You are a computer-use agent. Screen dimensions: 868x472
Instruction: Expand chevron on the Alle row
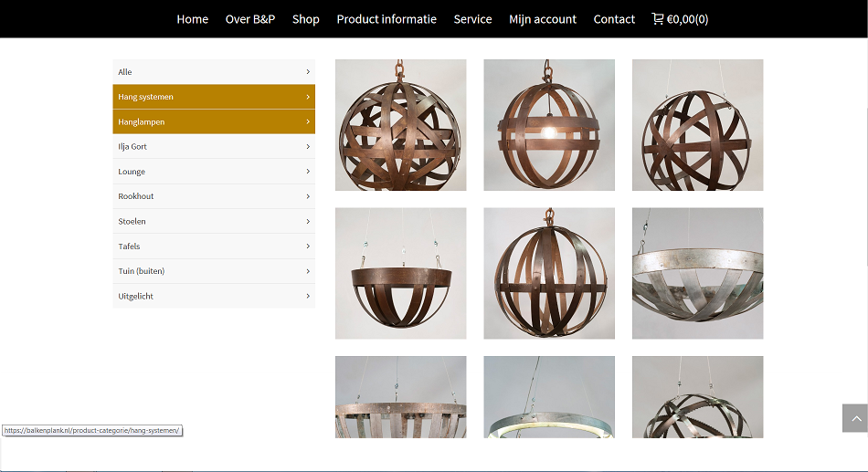pos(308,72)
